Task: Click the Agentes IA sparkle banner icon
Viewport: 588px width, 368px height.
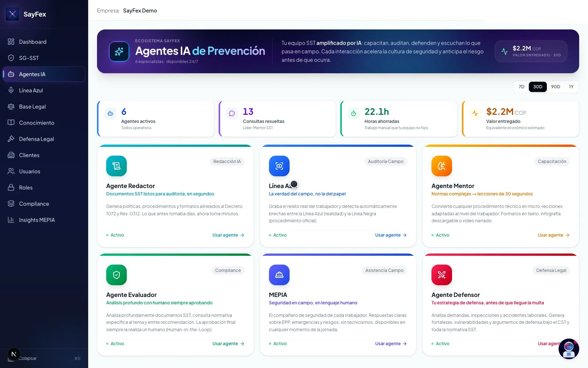Action: click(x=119, y=52)
